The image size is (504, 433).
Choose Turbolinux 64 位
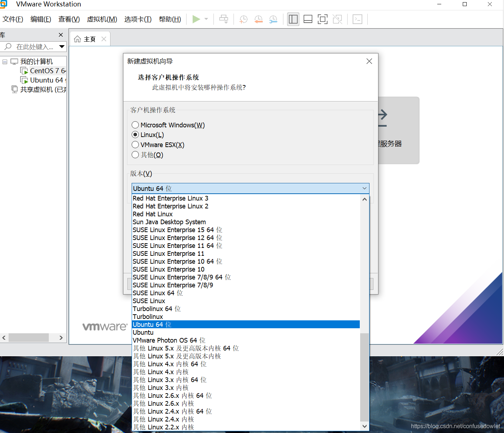[x=246, y=309]
